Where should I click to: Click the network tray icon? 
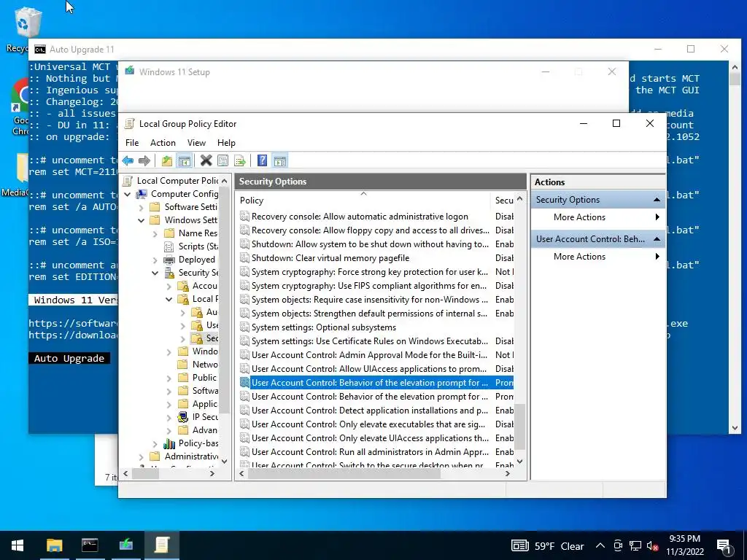tap(635, 546)
